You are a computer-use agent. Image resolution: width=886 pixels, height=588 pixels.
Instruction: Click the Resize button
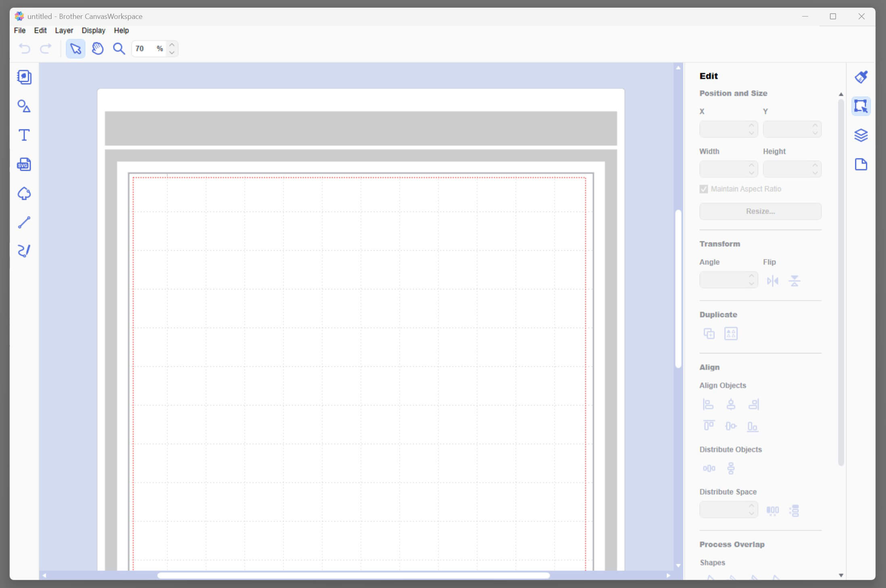759,211
